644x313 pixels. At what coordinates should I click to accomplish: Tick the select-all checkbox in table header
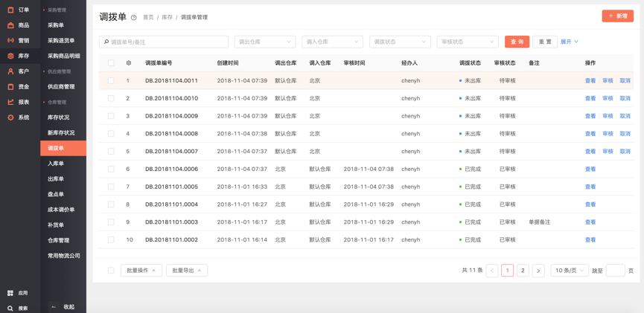coord(111,63)
